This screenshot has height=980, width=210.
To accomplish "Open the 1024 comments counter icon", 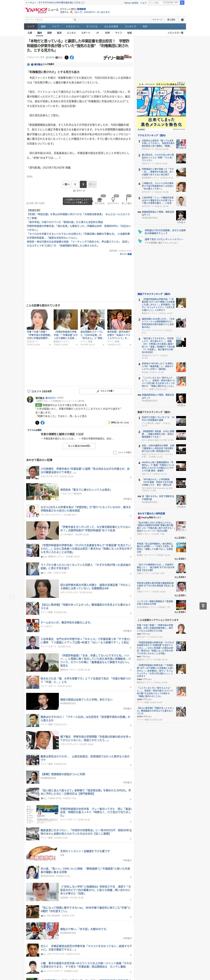I will [50, 57].
